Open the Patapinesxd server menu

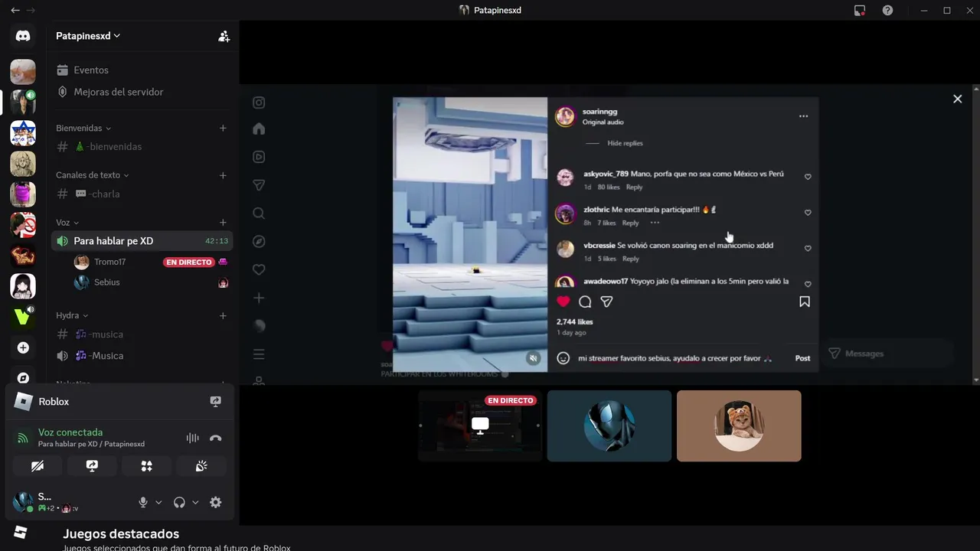88,36
